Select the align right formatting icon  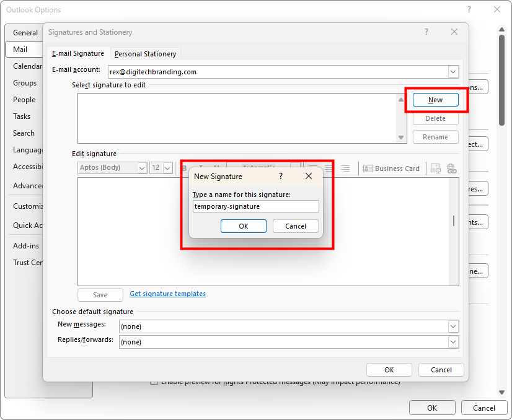coord(345,168)
